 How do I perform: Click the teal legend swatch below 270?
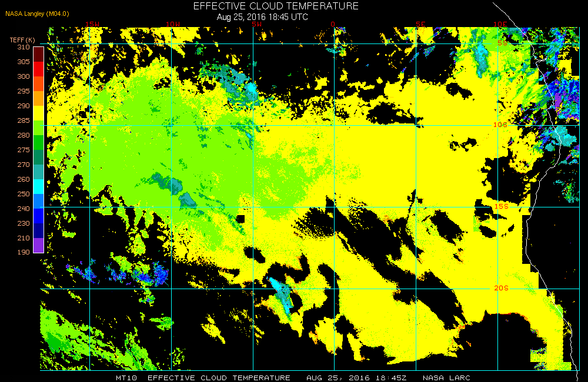point(39,172)
